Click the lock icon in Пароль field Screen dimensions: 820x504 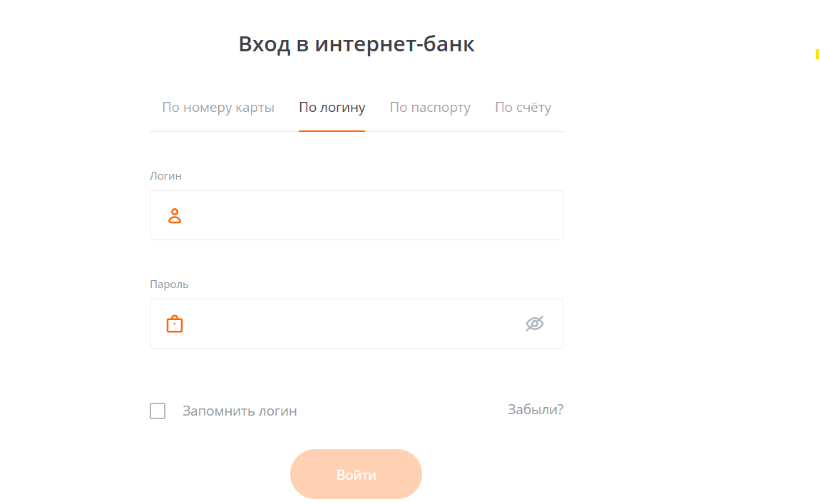[x=175, y=324]
